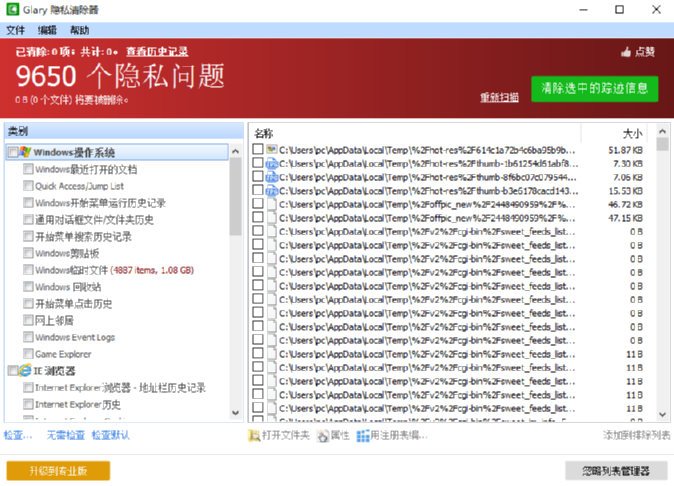This screenshot has height=486, width=674.
Task: Click file list scroll-up arrow
Action: click(662, 131)
